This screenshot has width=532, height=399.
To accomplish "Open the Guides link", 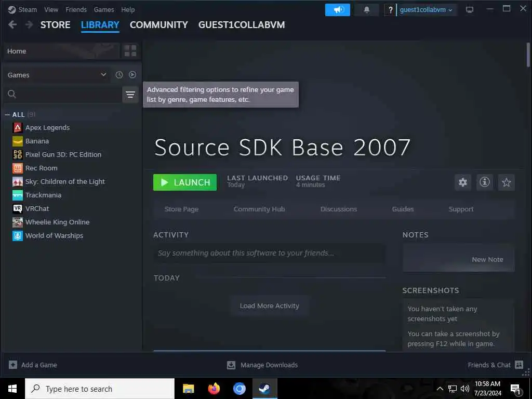I will (x=403, y=209).
